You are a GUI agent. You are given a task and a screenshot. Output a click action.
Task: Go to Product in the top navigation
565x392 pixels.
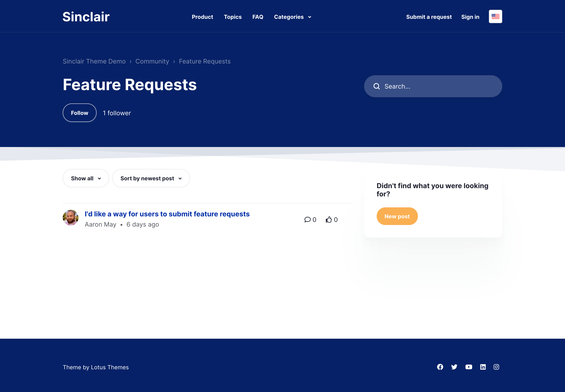click(x=202, y=17)
